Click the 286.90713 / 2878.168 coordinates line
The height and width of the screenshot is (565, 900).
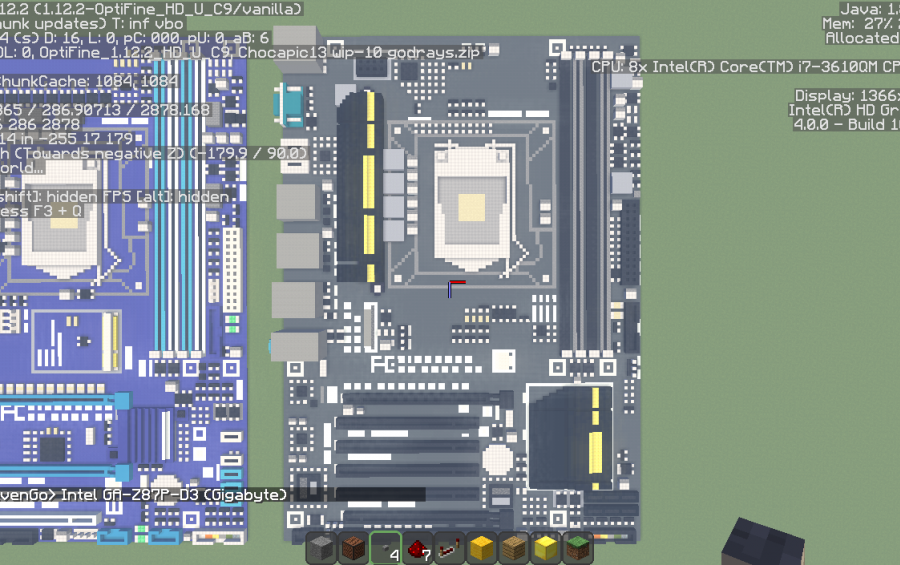(x=105, y=110)
